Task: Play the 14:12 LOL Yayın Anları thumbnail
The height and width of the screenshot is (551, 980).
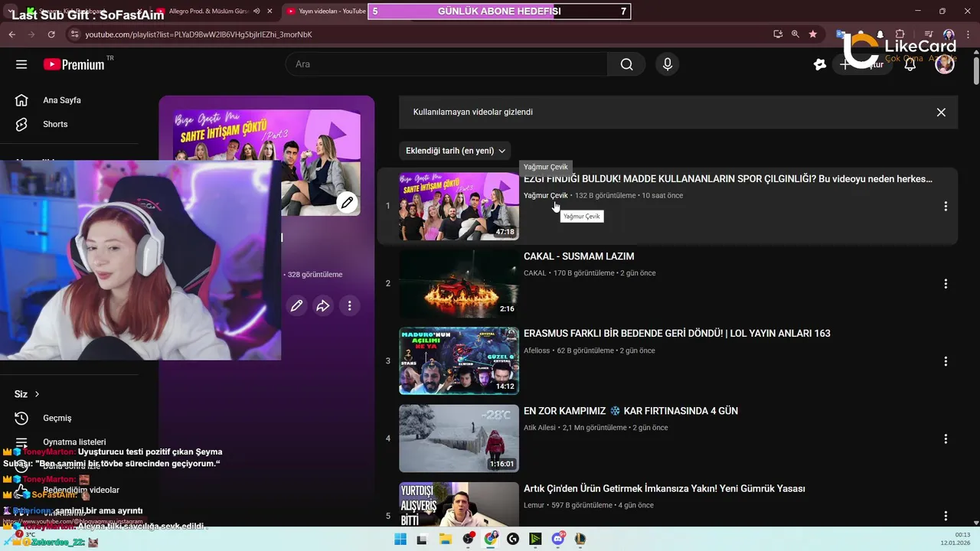Action: coord(459,361)
